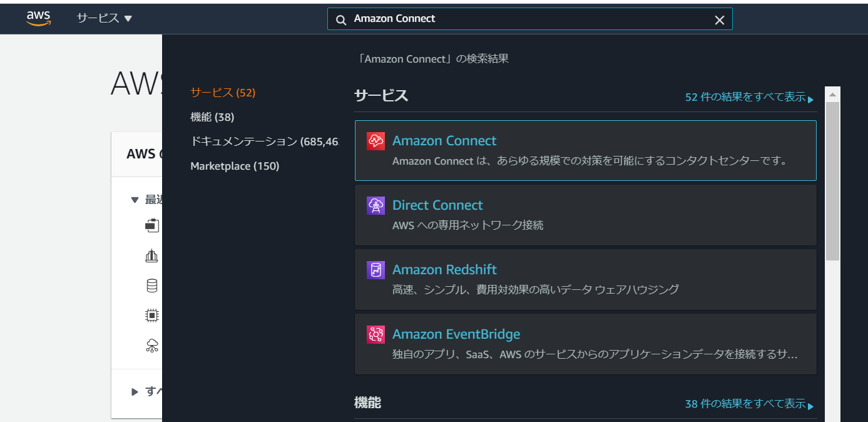Collapse the 最近 section triangle in left panel
The image size is (868, 422).
point(135,200)
